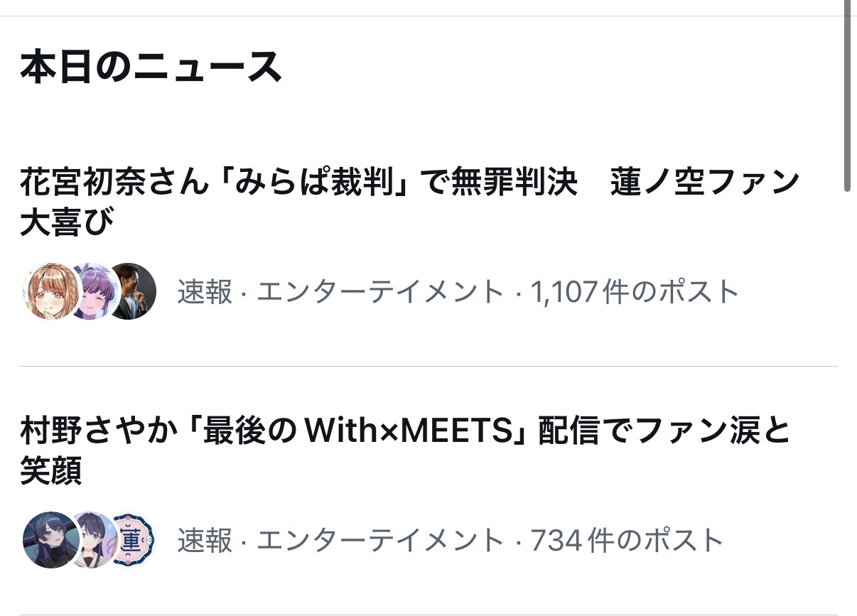
Task: Click the 大喜び text ending the first headline
Action: [68, 222]
